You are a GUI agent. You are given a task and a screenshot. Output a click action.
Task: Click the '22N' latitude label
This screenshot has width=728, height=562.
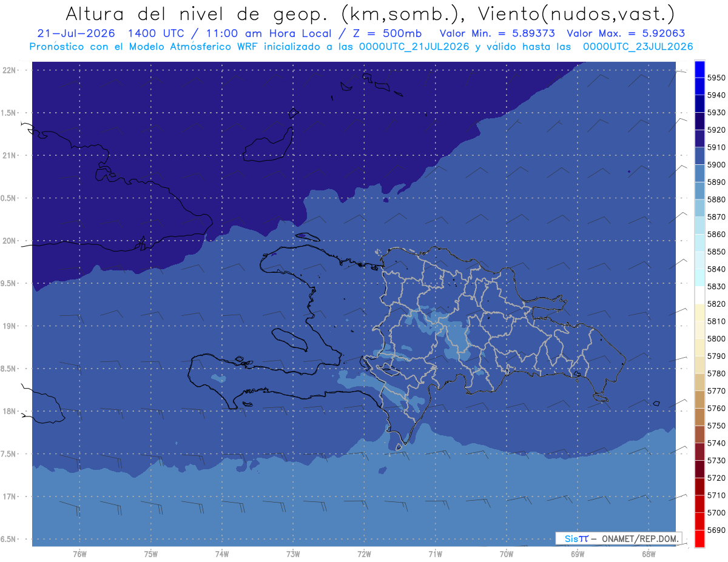pos(9,70)
